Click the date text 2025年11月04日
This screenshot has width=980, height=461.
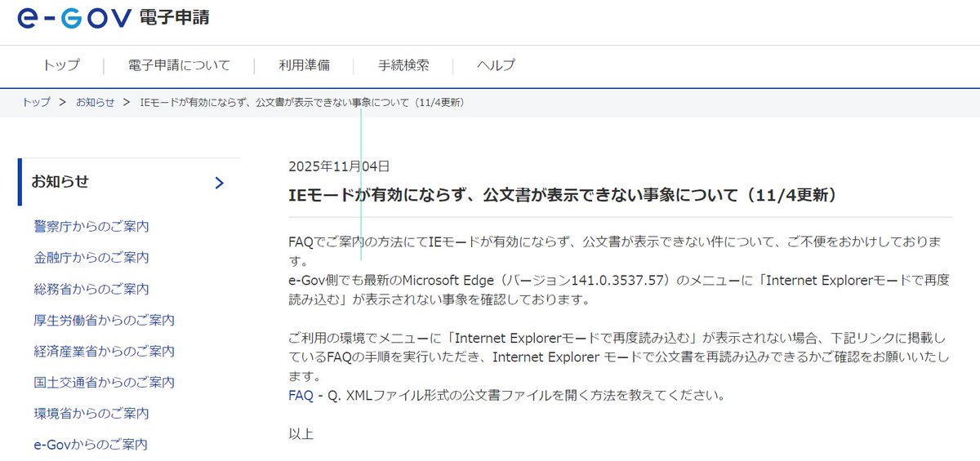[340, 166]
